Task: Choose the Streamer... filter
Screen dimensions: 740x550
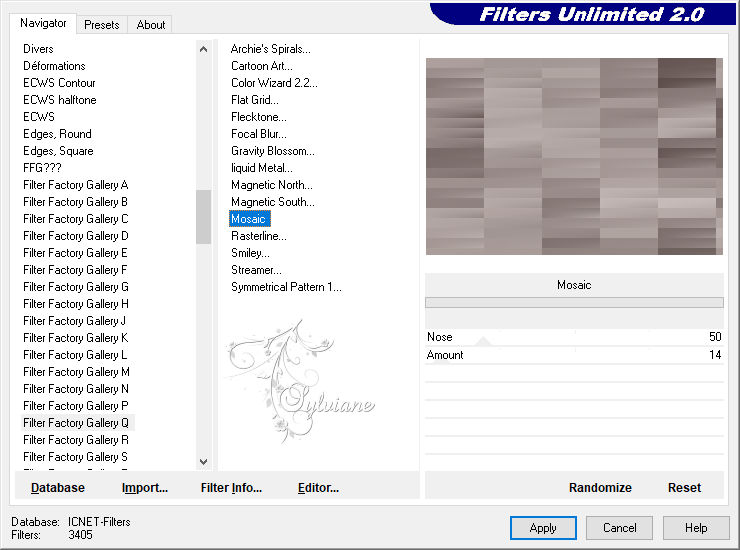Action: pos(256,270)
